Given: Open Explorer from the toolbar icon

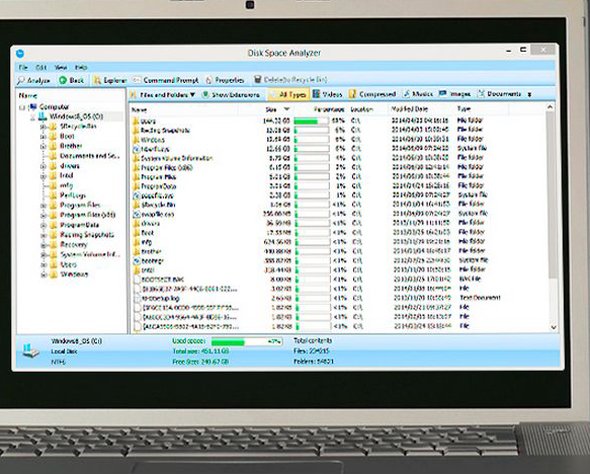Looking at the screenshot, I should [97, 80].
